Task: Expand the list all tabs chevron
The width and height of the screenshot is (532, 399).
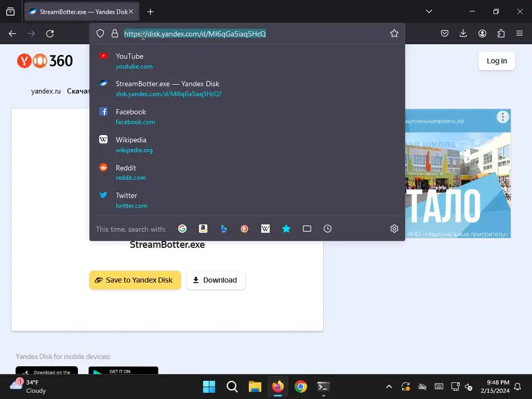Action: click(429, 11)
